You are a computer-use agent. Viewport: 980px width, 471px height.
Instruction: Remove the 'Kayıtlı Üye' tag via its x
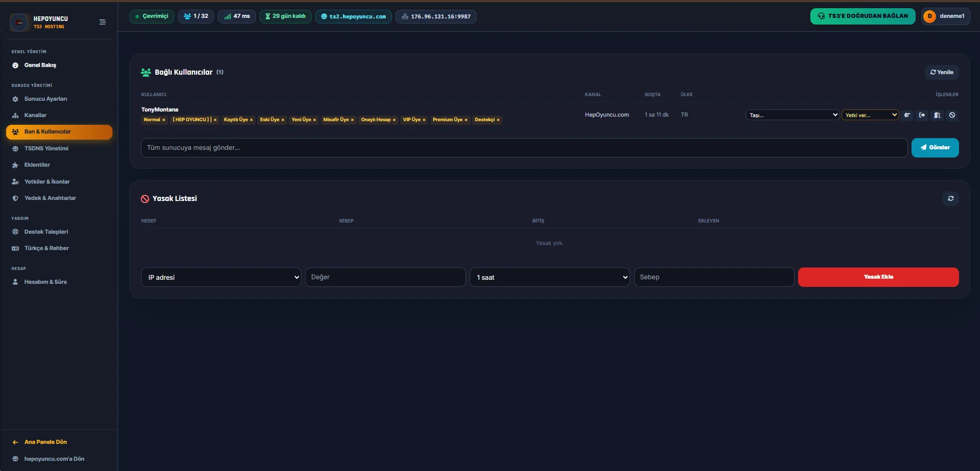tap(251, 120)
